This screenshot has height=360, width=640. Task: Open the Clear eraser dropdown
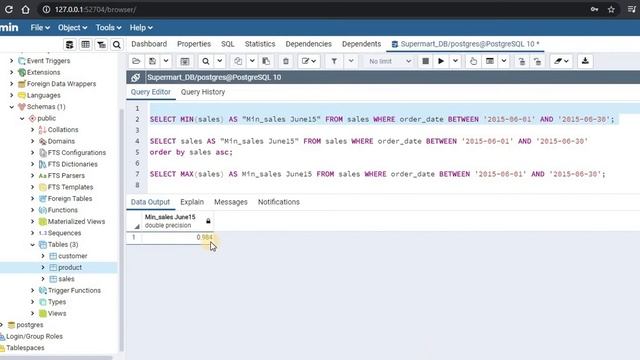pos(561,61)
